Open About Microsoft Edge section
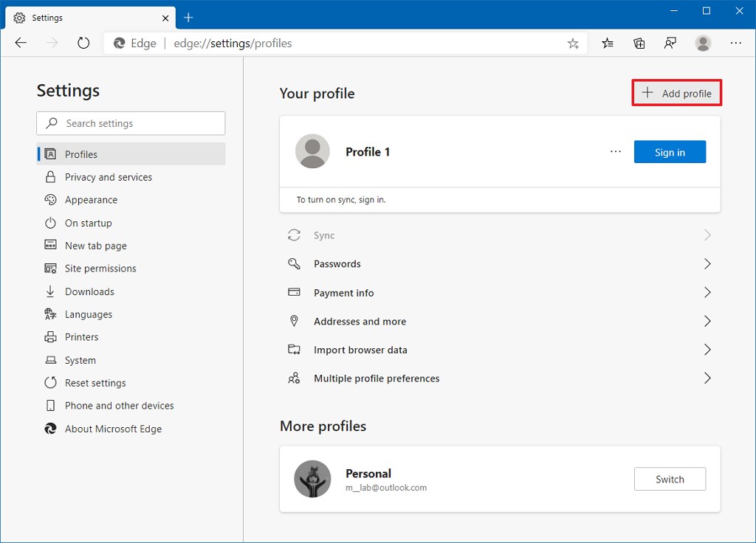This screenshot has height=543, width=756. point(113,429)
